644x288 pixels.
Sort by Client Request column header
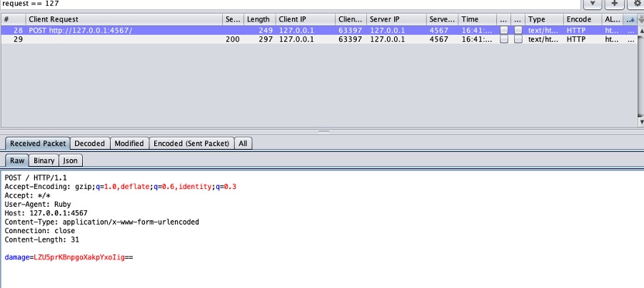tap(124, 19)
